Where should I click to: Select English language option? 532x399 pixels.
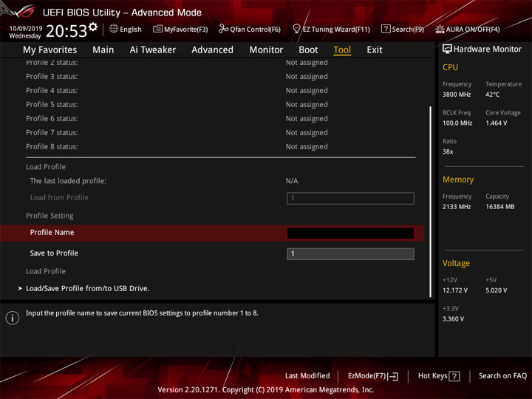(131, 29)
